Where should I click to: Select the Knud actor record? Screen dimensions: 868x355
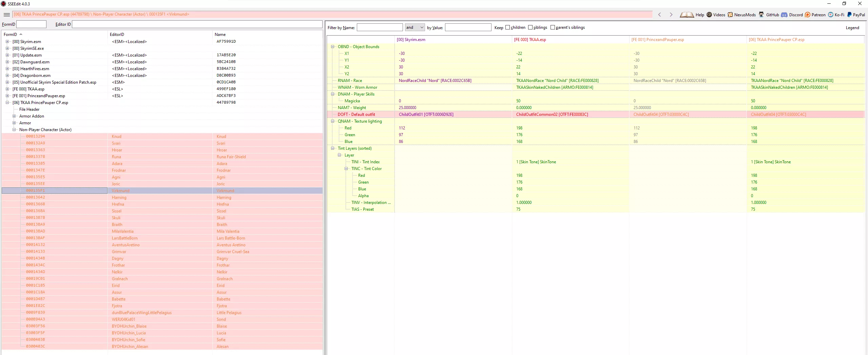pyautogui.click(x=162, y=137)
